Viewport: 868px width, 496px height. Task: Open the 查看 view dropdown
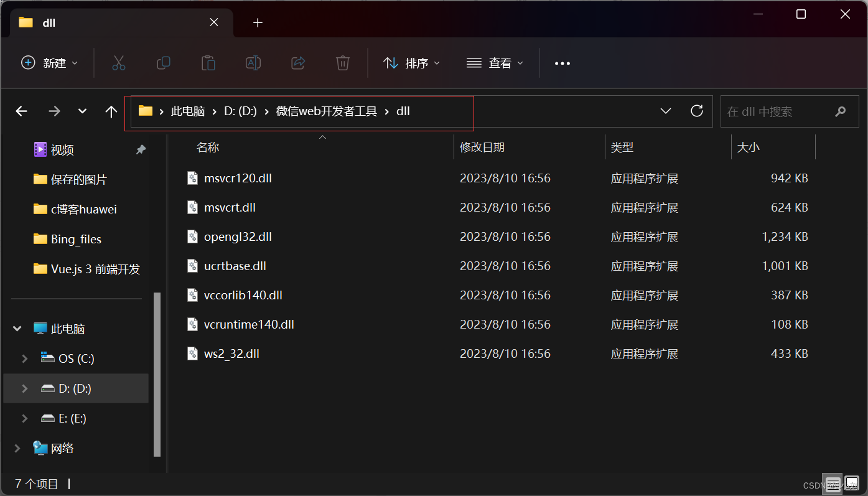[x=495, y=63]
